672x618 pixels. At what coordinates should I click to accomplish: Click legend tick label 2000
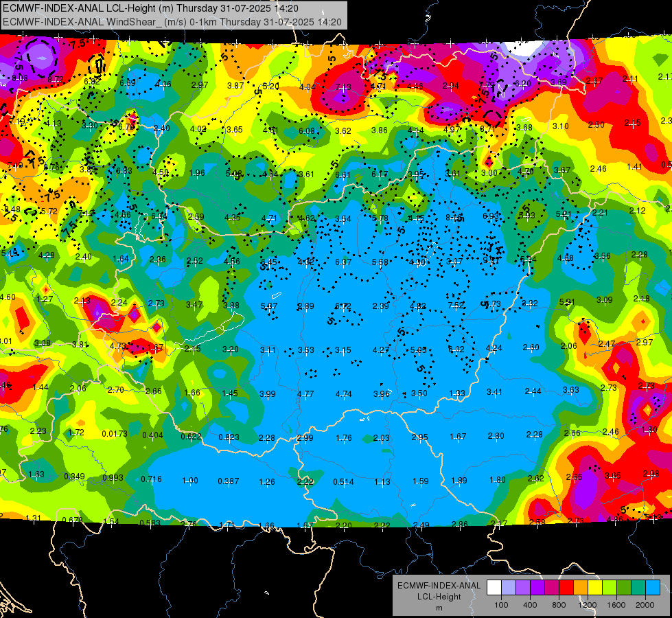[x=645, y=605]
